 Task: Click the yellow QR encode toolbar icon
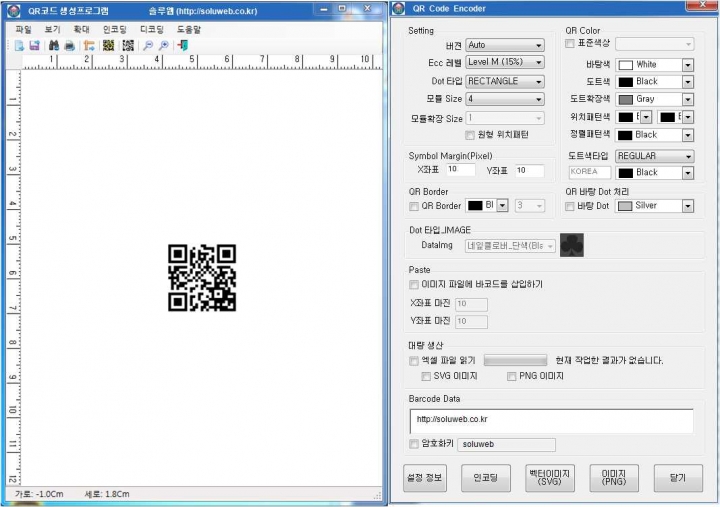108,45
